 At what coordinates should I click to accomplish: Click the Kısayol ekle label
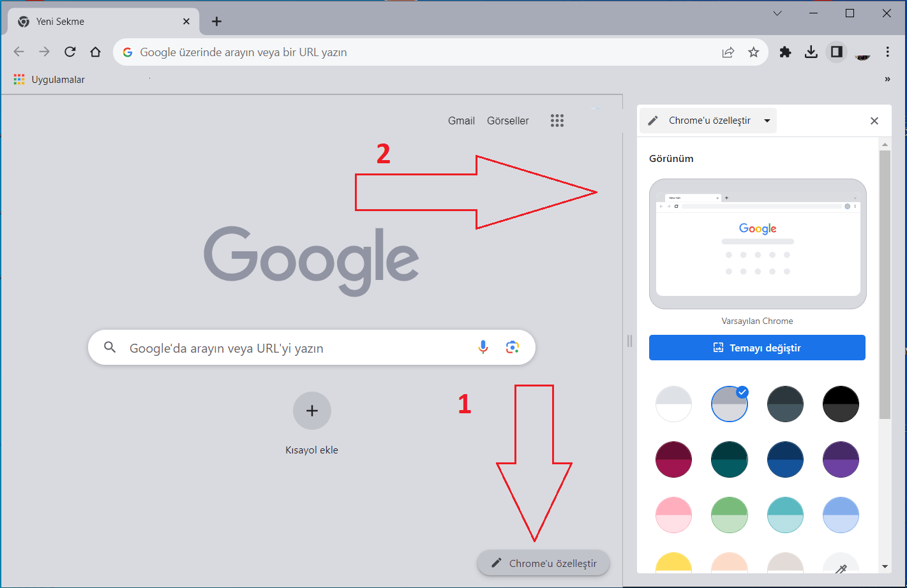(x=312, y=450)
